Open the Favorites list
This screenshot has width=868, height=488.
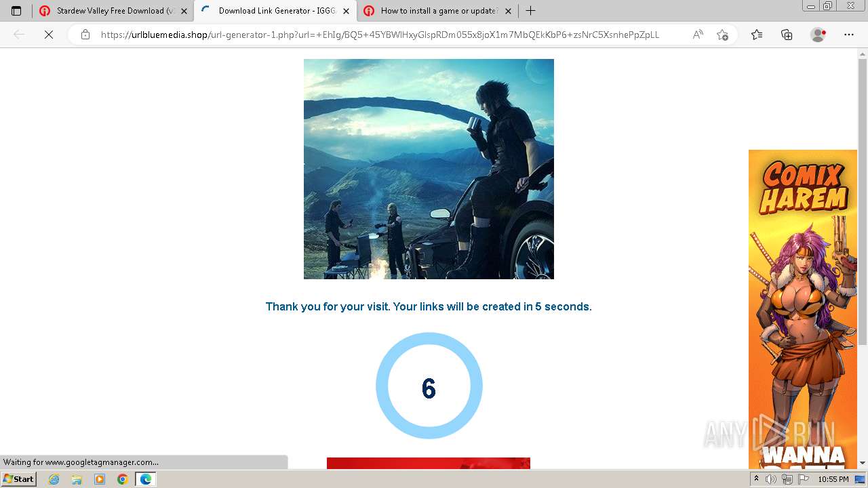coord(757,35)
